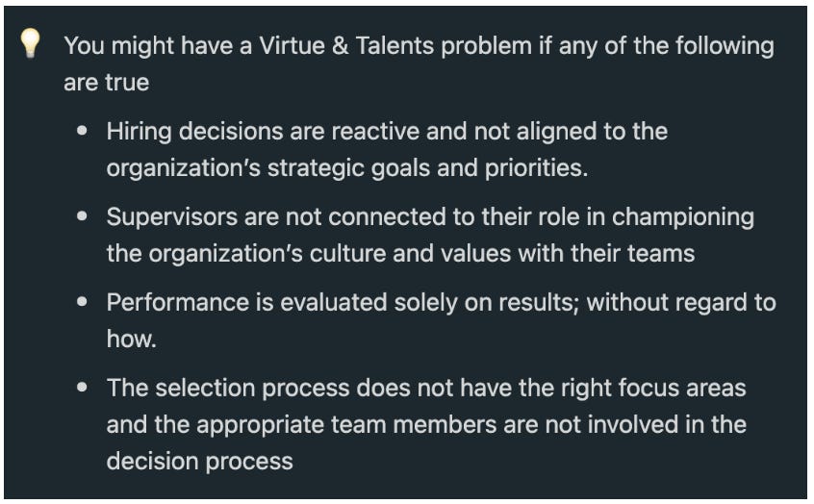Click the line 'The selection process does not have'
Image resolution: width=814 pixels, height=504 pixels.
(x=426, y=388)
